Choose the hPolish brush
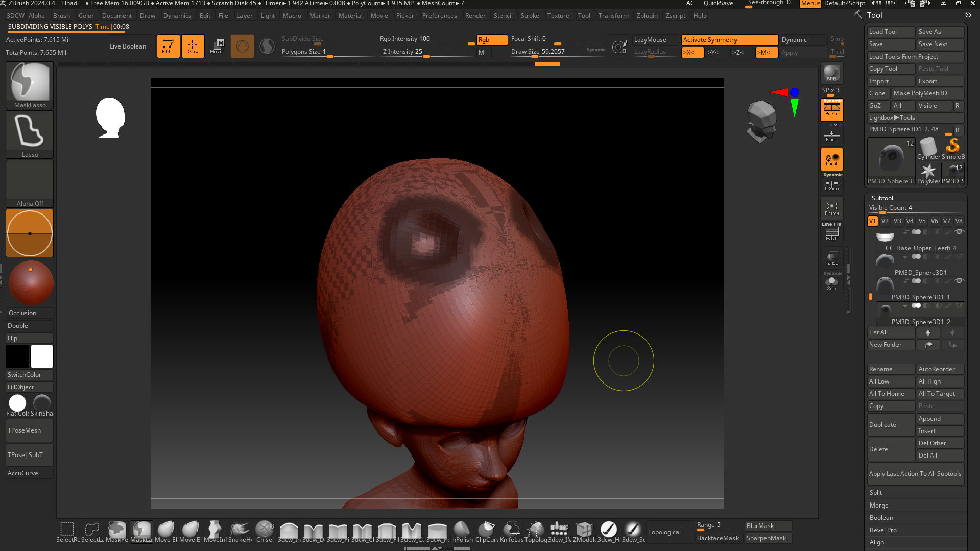 click(x=462, y=532)
